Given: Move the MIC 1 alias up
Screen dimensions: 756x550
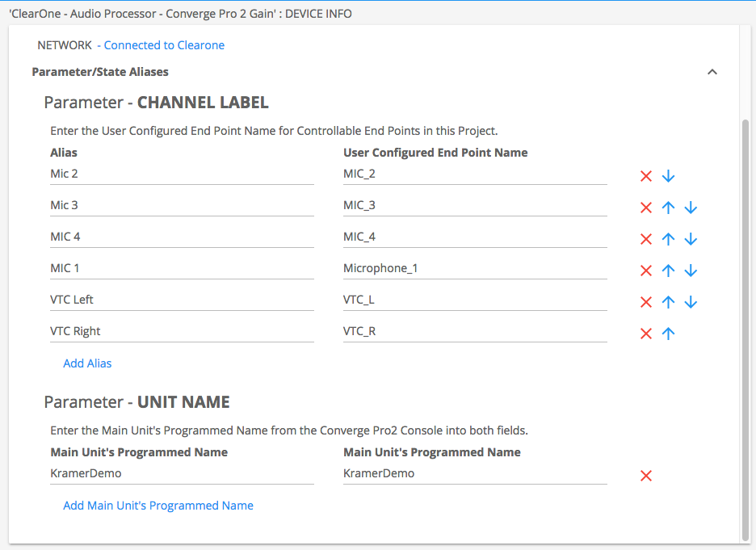Looking at the screenshot, I should tap(668, 271).
